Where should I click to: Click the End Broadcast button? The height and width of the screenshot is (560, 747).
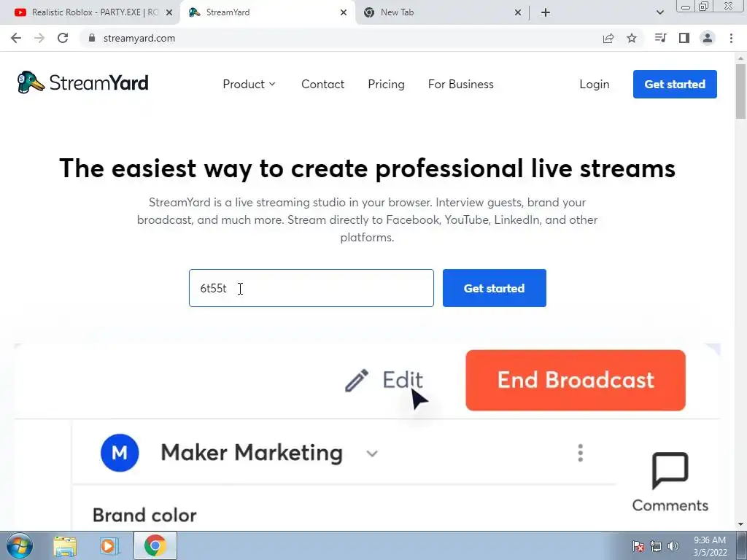576,381
